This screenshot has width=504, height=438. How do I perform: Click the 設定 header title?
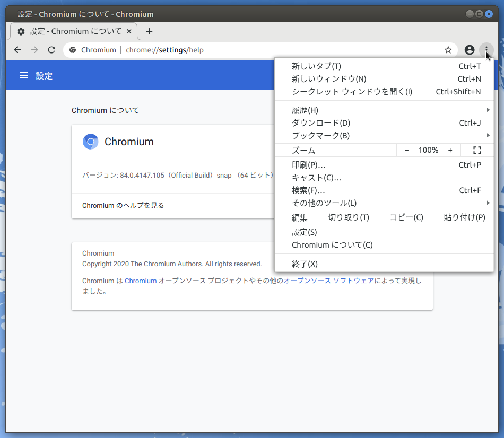tap(44, 76)
